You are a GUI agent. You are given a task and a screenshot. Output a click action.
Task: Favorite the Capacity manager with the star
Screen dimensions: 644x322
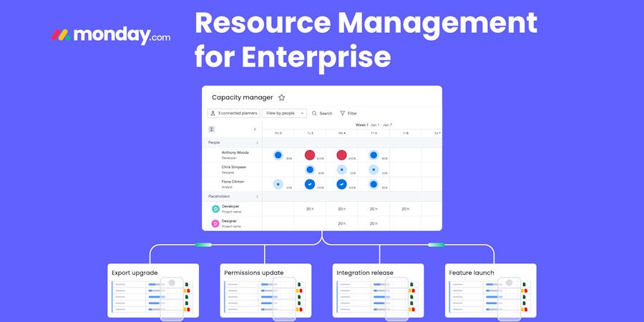(x=281, y=98)
